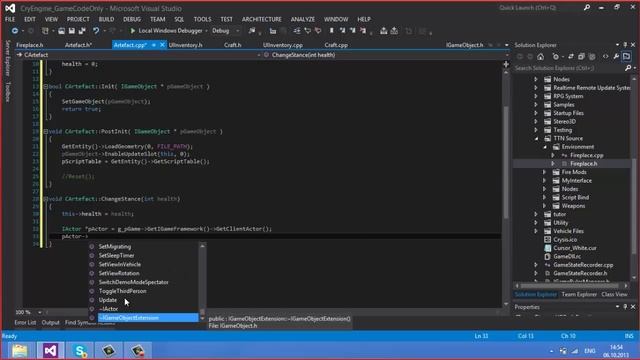Click the autocomplete list scrollbar down arrow
The height and width of the screenshot is (360, 640).
pos(202,318)
